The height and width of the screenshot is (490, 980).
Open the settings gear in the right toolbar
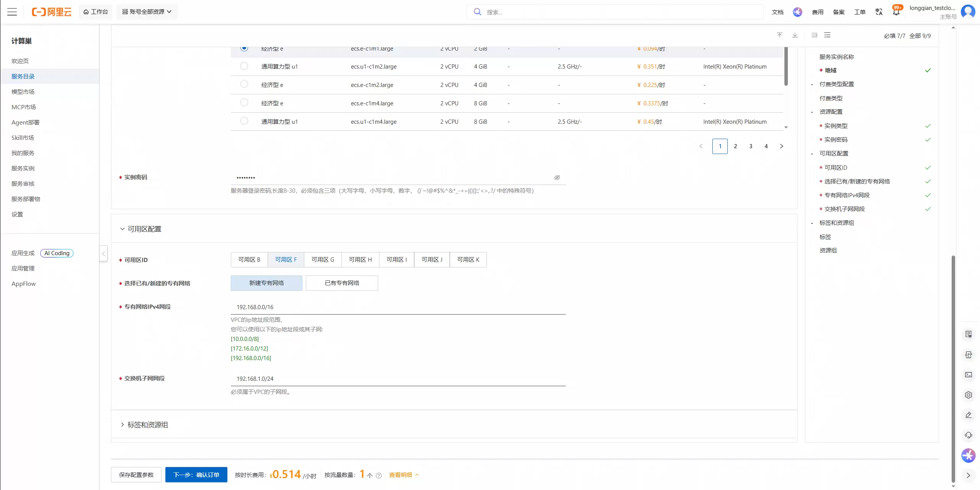969,395
